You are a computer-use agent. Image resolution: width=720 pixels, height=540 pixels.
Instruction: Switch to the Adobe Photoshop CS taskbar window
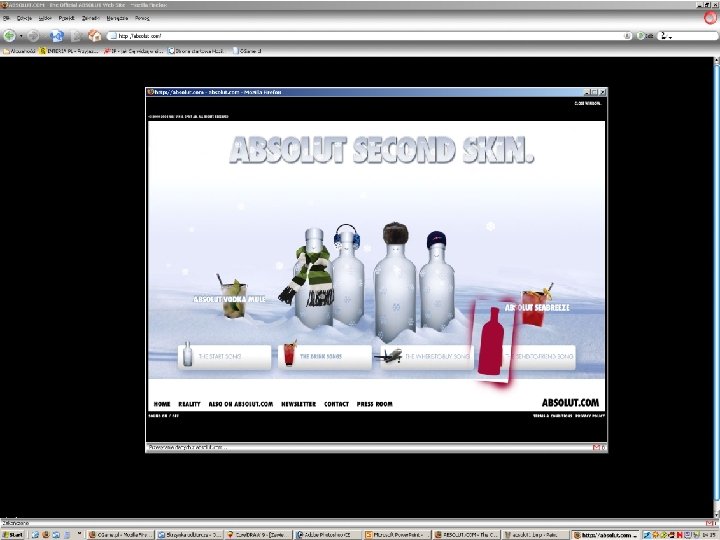coord(327,535)
